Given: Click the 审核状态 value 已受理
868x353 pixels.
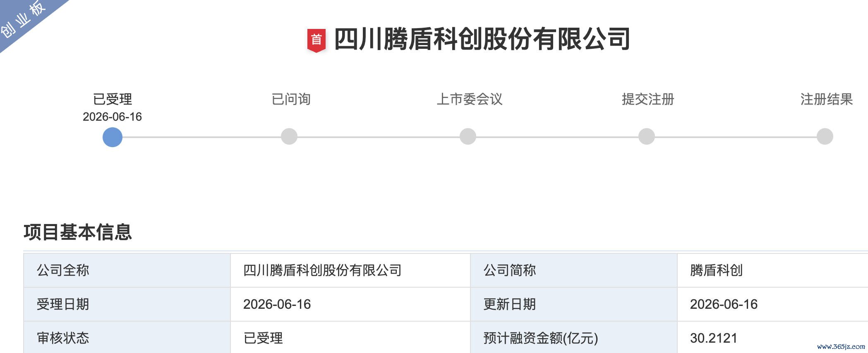Looking at the screenshot, I should [263, 338].
